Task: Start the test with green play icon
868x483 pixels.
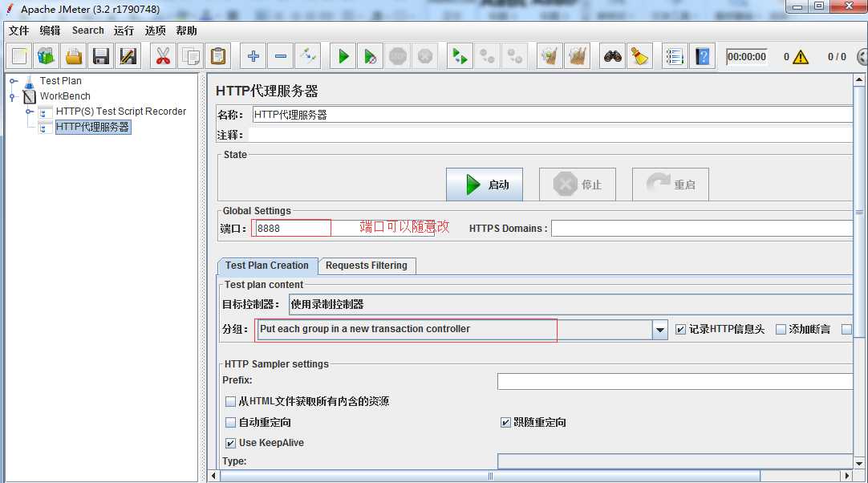Action: (343, 56)
